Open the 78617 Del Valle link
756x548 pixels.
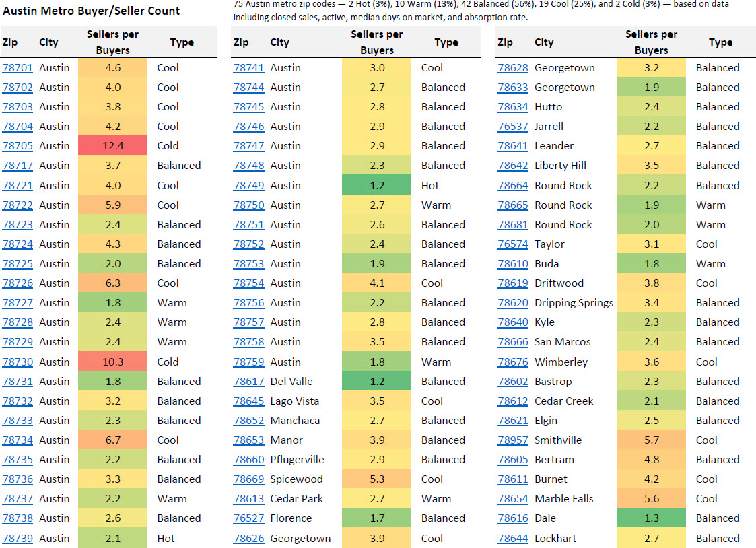tap(248, 381)
